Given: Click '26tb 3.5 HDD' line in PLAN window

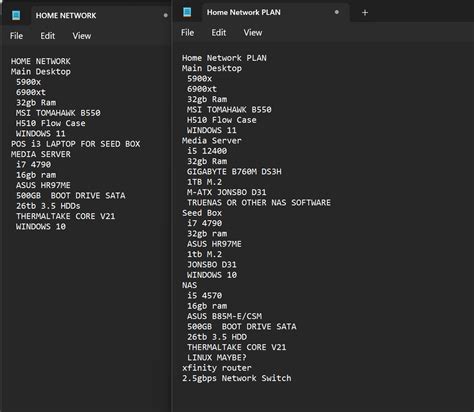Looking at the screenshot, I should pos(217,337).
